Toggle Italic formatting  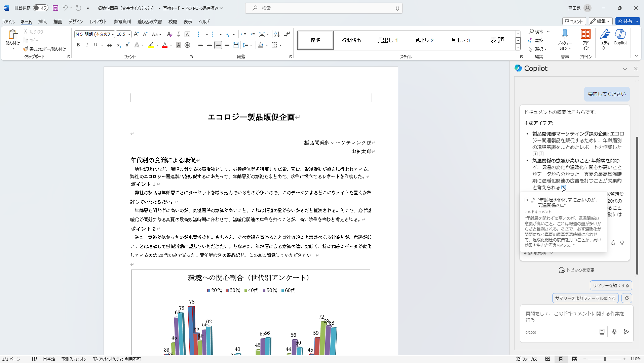pyautogui.click(x=87, y=45)
